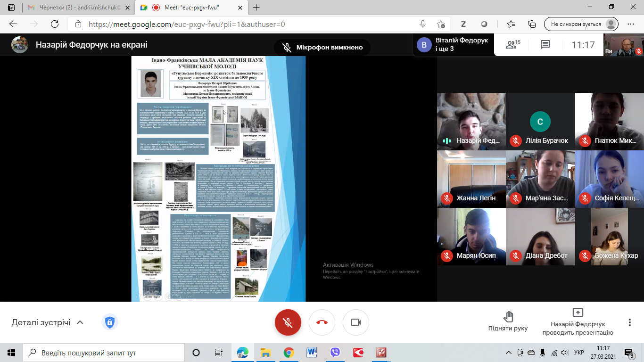Open the security shield icon
The width and height of the screenshot is (644, 362).
[x=109, y=322]
